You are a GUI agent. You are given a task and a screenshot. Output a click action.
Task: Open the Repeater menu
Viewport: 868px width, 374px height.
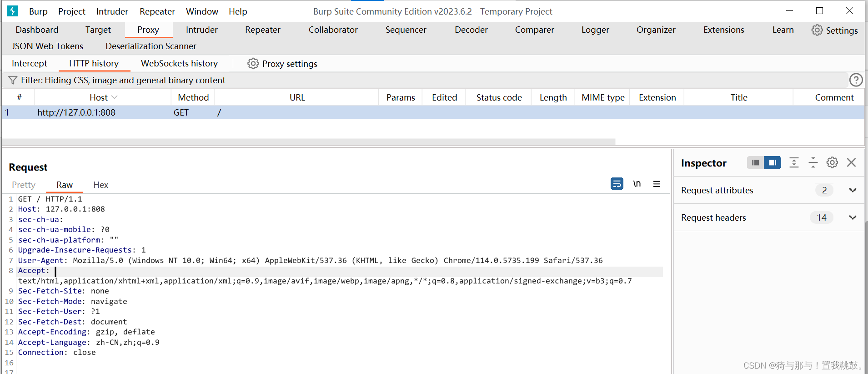157,11
